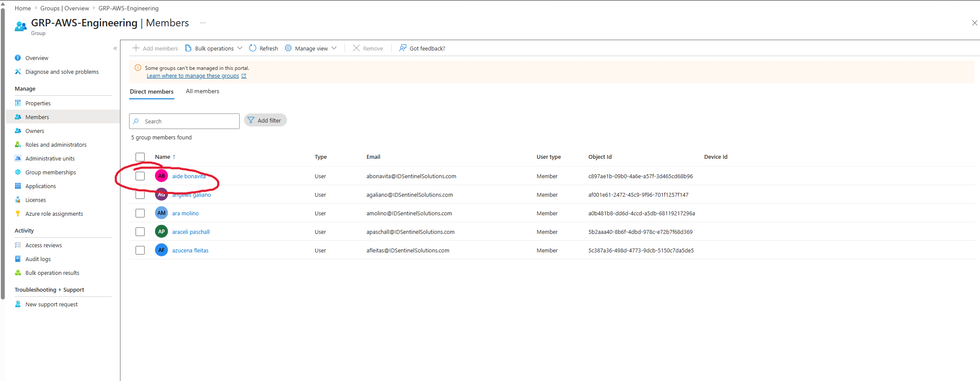The width and height of the screenshot is (980, 381).
Task: Open the ara molino user link
Action: pos(186,213)
